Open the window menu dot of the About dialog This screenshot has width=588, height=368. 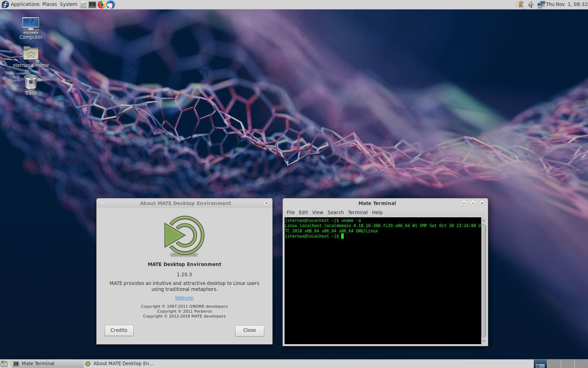coord(102,203)
